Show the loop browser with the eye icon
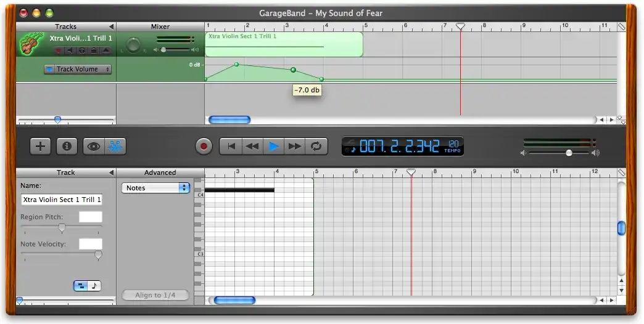 pos(94,146)
